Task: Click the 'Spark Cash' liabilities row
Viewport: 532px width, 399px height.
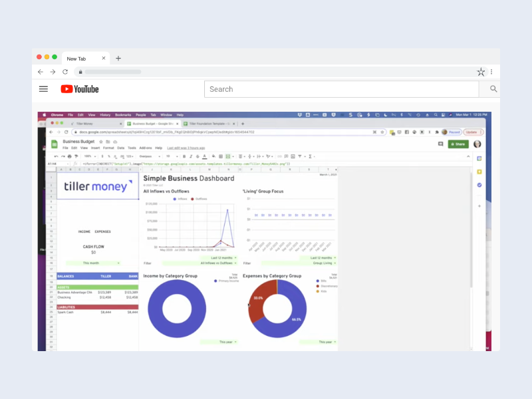Action: 98,312
